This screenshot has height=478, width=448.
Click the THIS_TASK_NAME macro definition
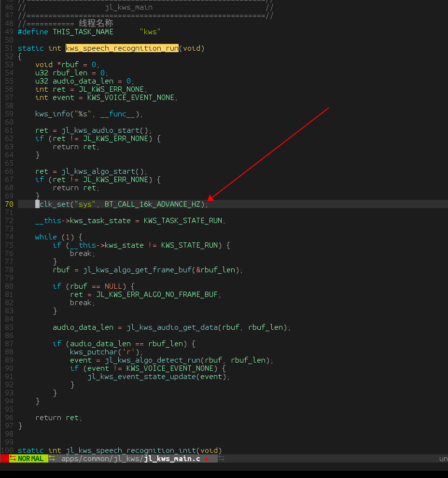tap(83, 32)
